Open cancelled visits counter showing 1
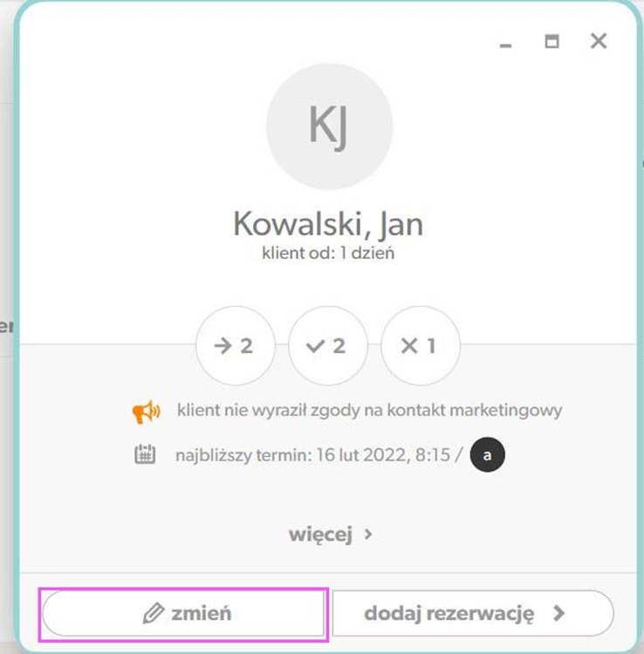 coord(421,346)
